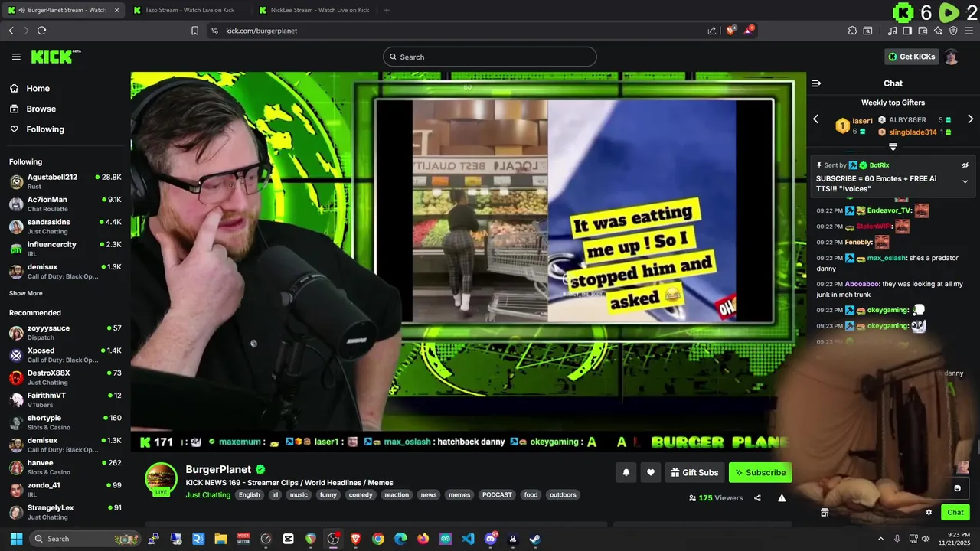The height and width of the screenshot is (551, 980).
Task: Click the Get KICKs button
Action: 911,57
